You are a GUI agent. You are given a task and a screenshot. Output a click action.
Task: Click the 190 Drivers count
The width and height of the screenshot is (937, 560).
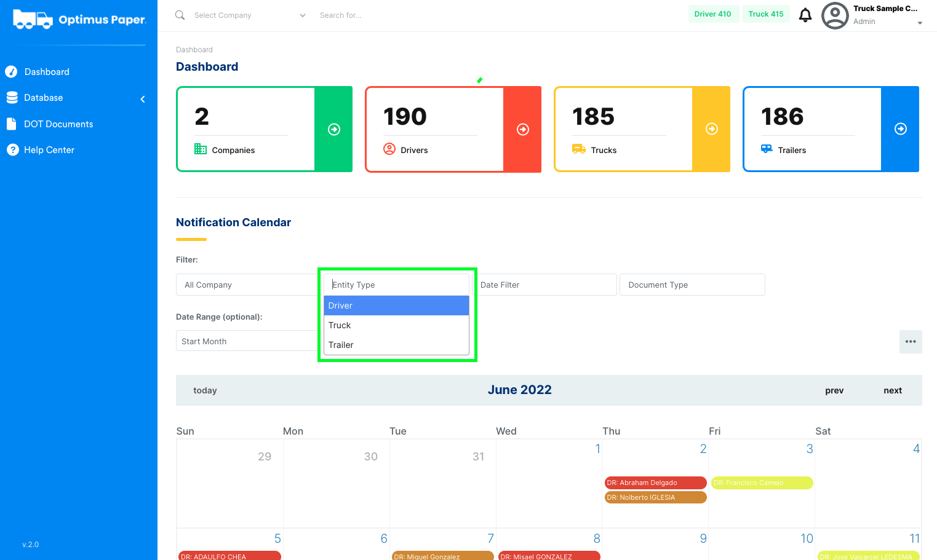click(405, 116)
